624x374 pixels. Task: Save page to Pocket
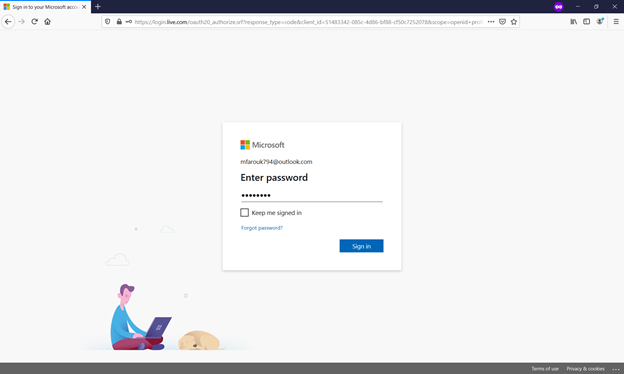[502, 21]
